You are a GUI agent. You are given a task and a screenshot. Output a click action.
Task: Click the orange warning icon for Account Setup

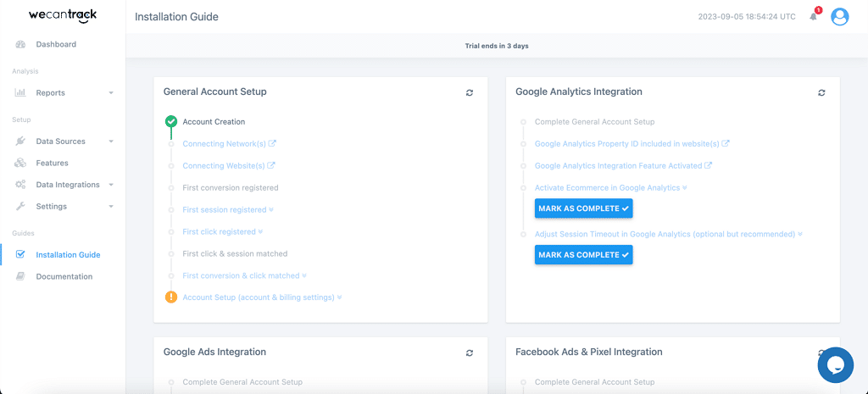[x=171, y=297]
